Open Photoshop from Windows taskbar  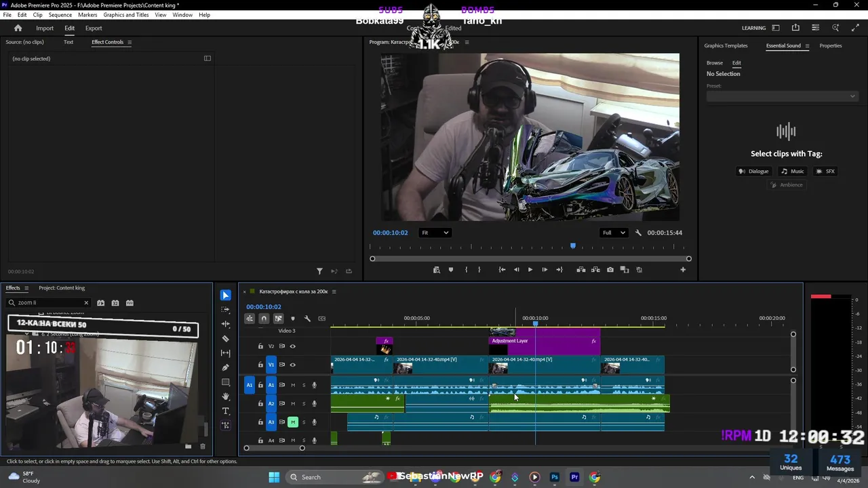[555, 477]
